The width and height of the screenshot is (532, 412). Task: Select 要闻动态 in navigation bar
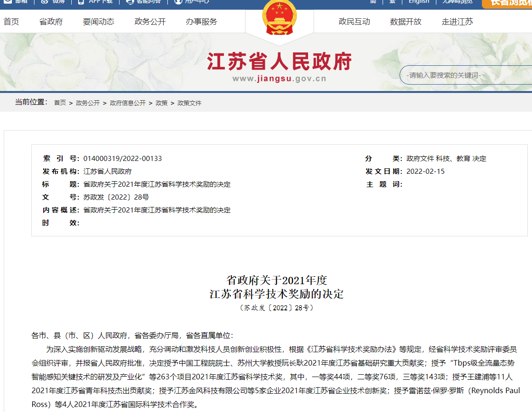pos(98,22)
